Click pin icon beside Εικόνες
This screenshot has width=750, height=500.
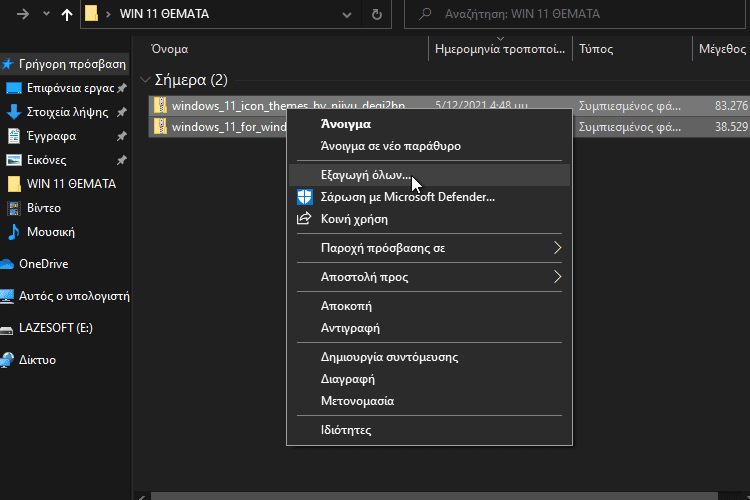[122, 160]
